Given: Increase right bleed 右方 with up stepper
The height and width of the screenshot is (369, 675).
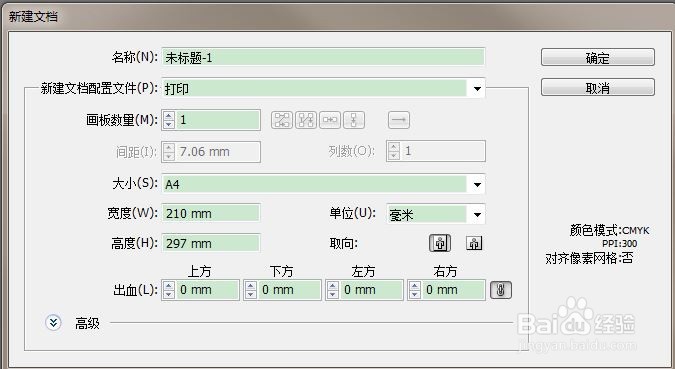Looking at the screenshot, I should click(415, 285).
